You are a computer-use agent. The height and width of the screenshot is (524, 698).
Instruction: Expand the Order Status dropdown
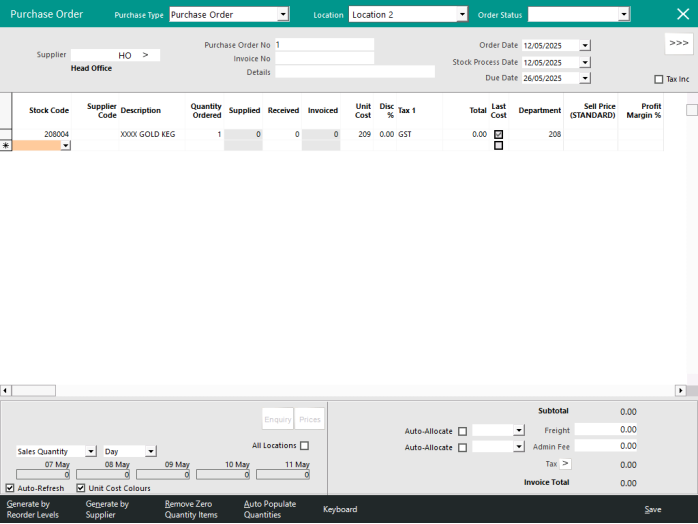click(x=624, y=15)
